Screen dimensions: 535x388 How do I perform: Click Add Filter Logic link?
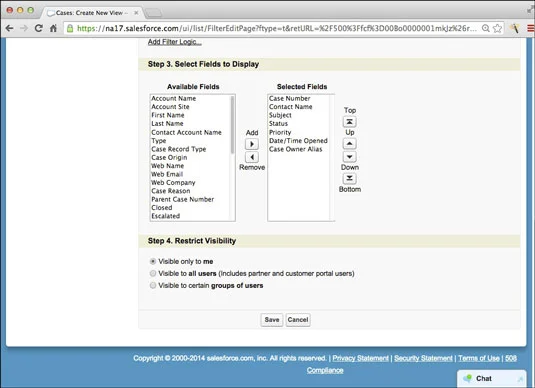click(175, 42)
